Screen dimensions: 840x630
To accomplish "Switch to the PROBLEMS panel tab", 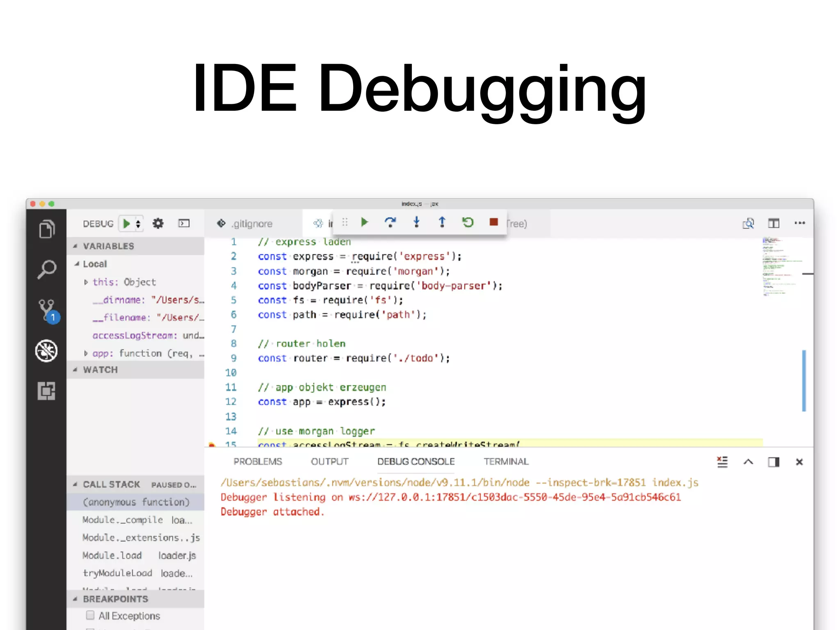I will tap(258, 462).
